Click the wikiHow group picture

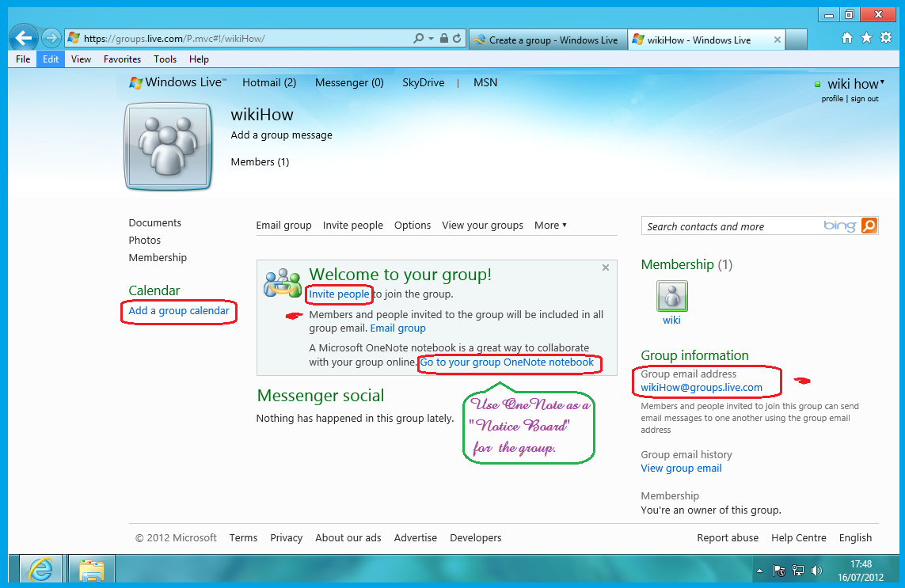(x=168, y=146)
